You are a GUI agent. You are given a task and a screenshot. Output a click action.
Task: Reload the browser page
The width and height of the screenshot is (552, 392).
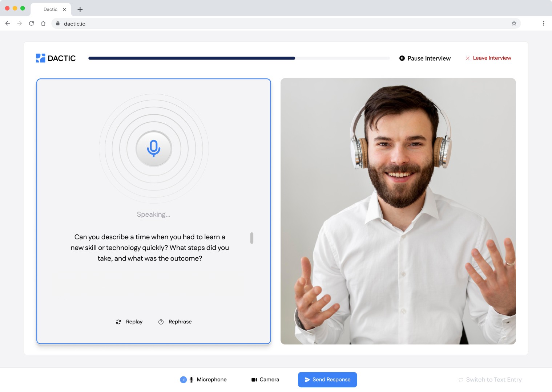coord(32,24)
